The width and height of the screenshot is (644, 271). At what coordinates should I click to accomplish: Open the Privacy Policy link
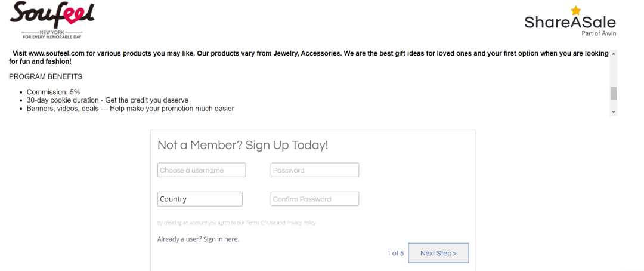coord(301,223)
